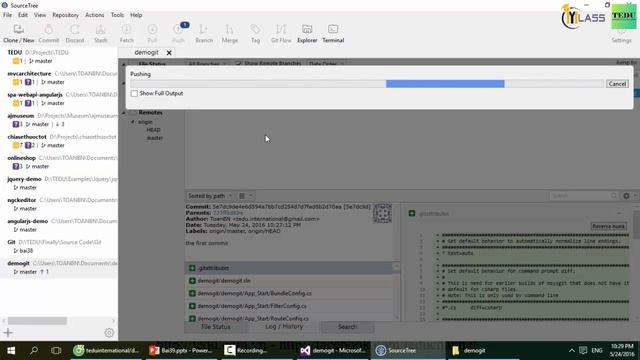This screenshot has height=360, width=640.
Task: Click the Stash toolbar icon
Action: (x=100, y=33)
